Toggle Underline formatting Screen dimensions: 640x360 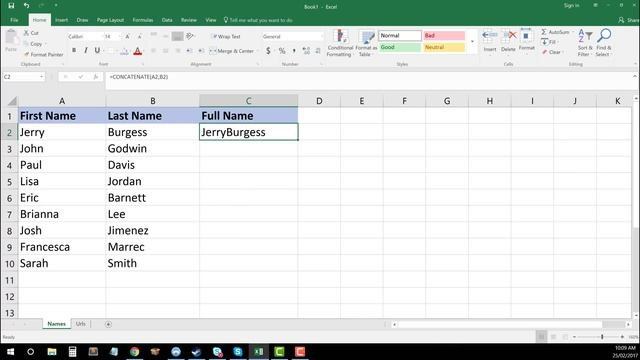pos(97,51)
